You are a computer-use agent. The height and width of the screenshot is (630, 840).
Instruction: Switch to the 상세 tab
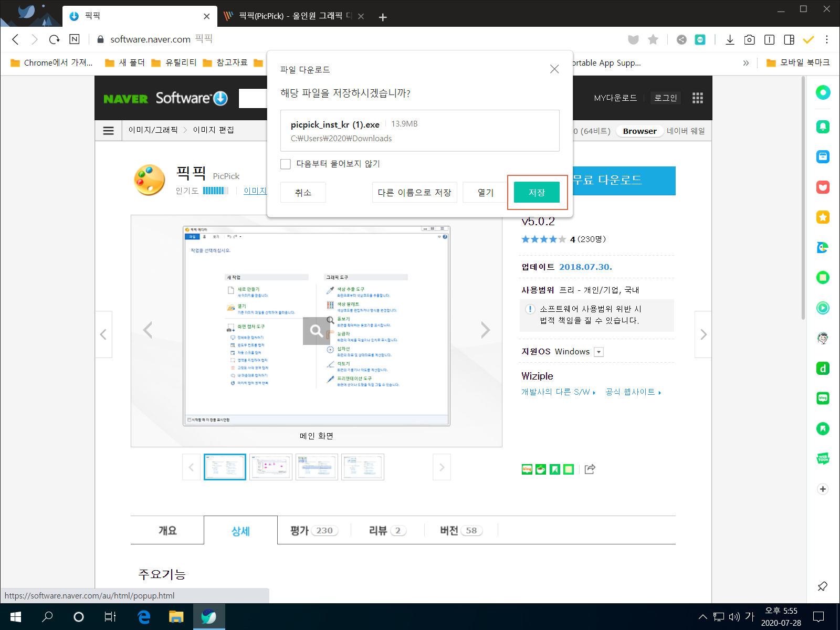240,530
